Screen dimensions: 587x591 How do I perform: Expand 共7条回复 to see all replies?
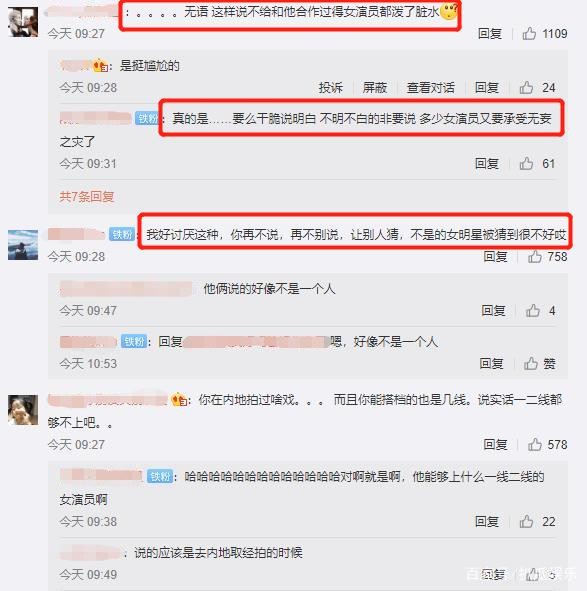coord(87,196)
